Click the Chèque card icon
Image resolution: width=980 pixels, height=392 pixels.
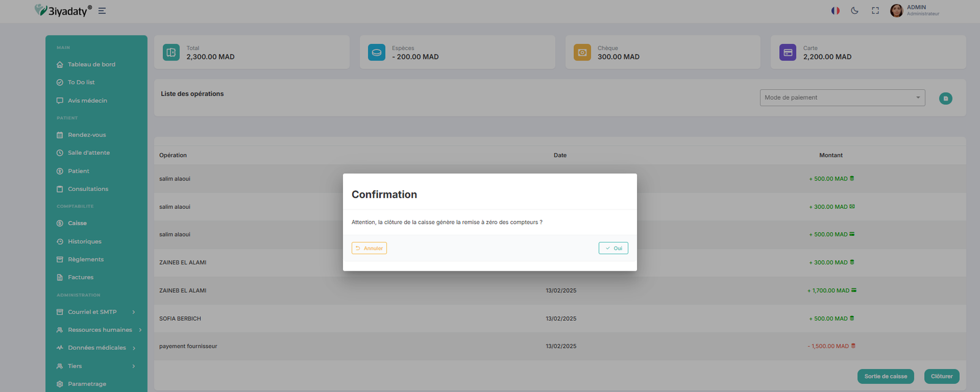pos(582,53)
